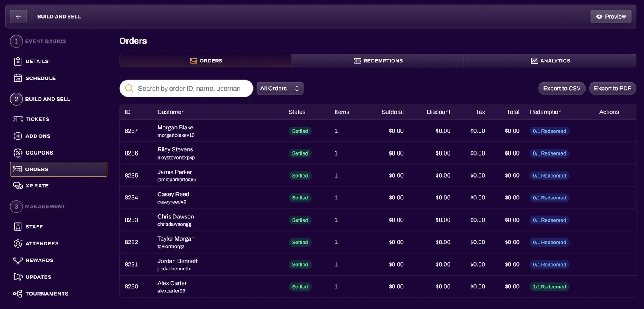The image size is (644, 309).
Task: Click the Staff badge icon
Action: [18, 227]
